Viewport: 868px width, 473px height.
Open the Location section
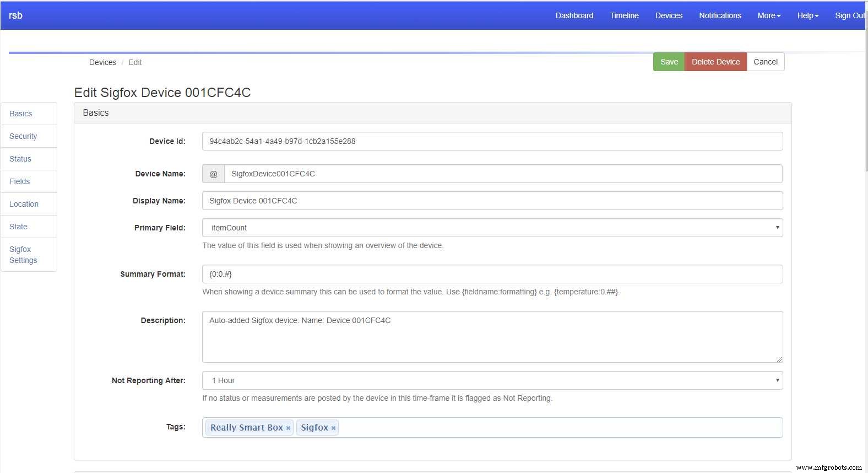(24, 204)
